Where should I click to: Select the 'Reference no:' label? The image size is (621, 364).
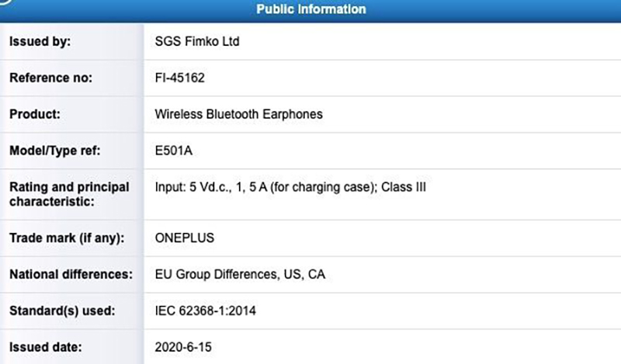click(x=50, y=78)
